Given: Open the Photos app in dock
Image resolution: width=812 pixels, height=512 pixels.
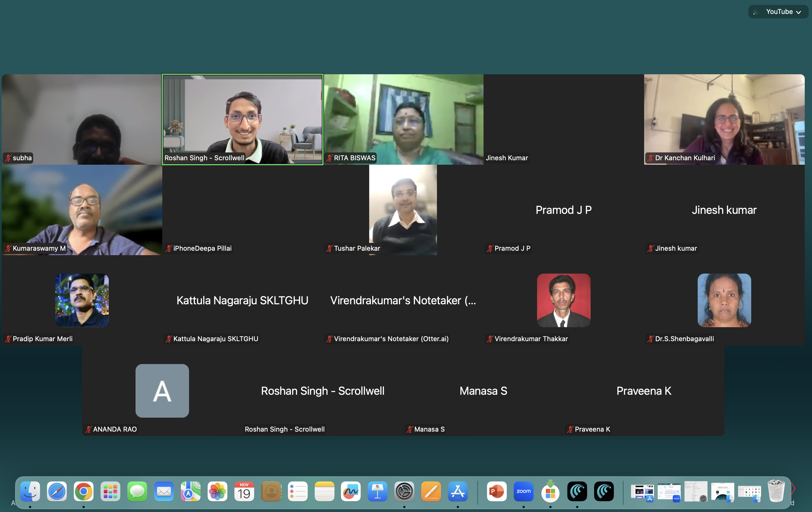Looking at the screenshot, I should [217, 491].
